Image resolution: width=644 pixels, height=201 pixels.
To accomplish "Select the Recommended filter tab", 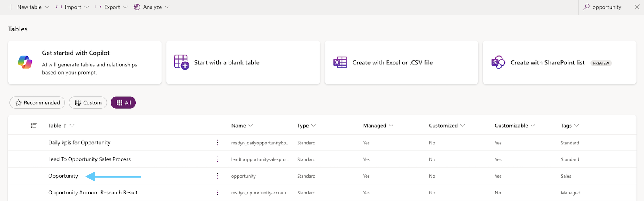I will [x=38, y=103].
